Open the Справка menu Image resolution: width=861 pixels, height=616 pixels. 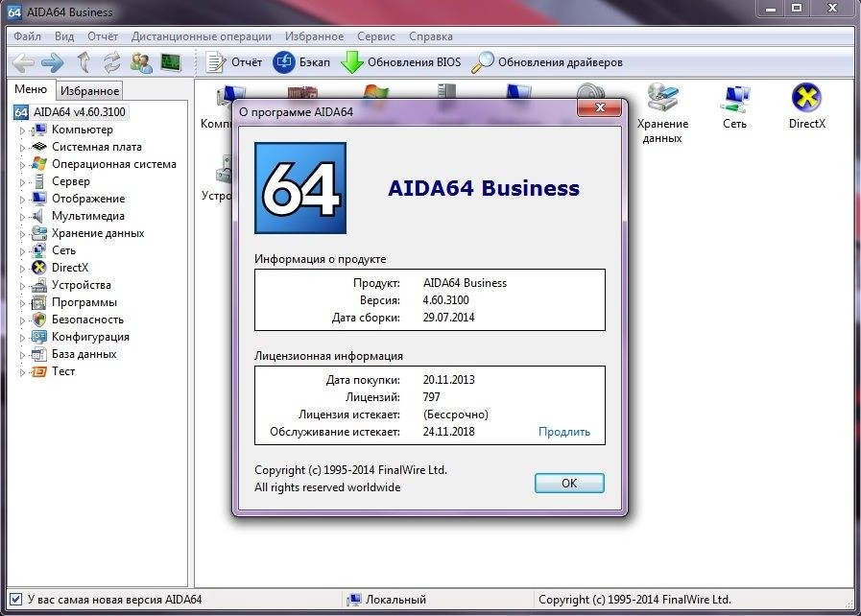click(430, 36)
